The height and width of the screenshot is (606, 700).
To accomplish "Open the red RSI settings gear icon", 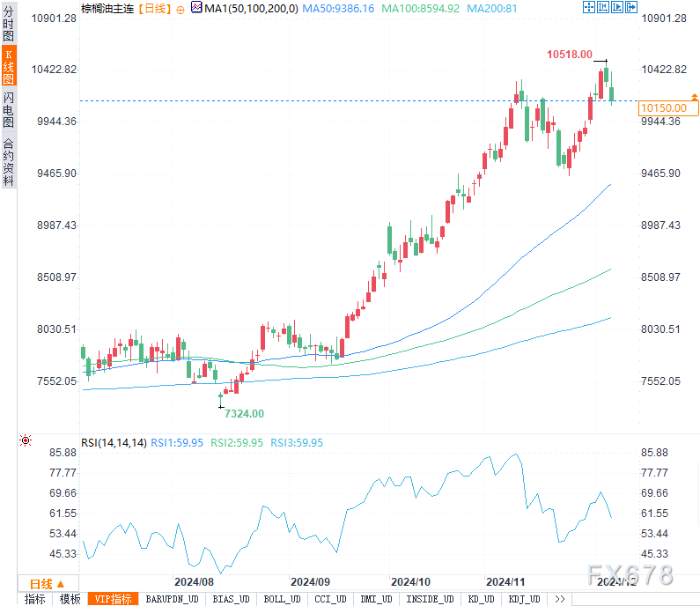I will 26,440.
